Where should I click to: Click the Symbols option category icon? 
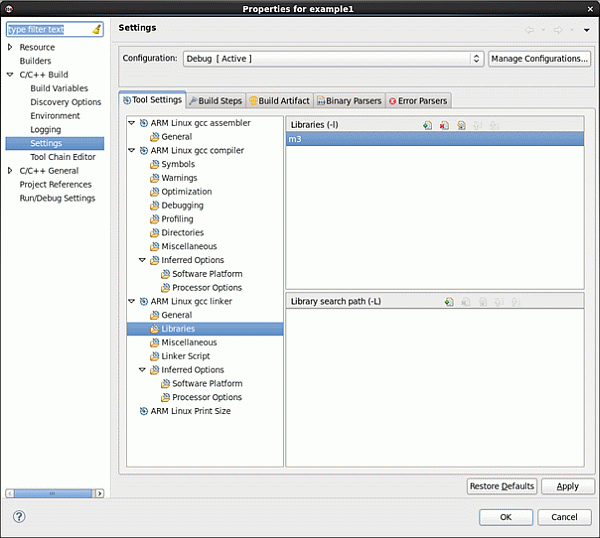155,164
